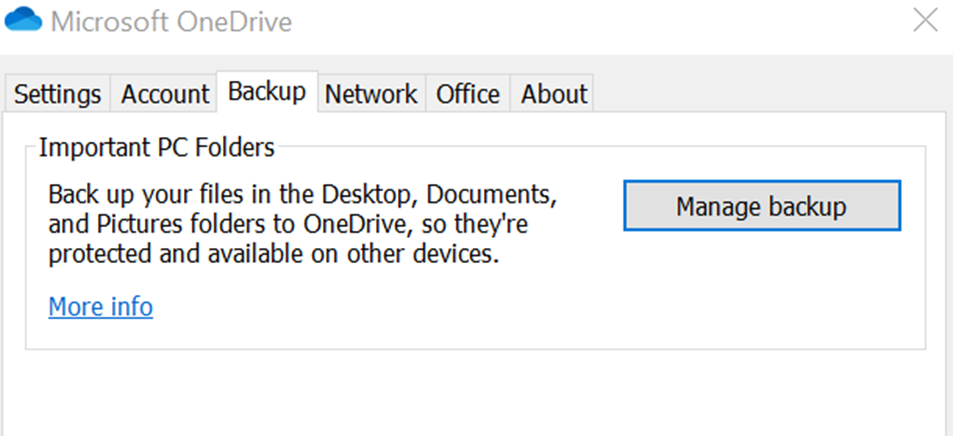953x436 pixels.
Task: Click the OneDrive cloud icon in title bar
Action: point(24,20)
